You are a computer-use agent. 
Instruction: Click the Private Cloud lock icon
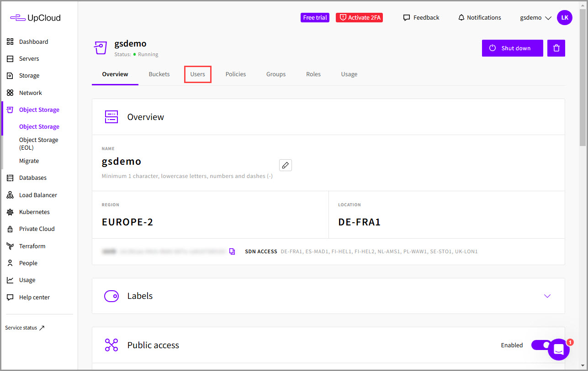coord(10,229)
